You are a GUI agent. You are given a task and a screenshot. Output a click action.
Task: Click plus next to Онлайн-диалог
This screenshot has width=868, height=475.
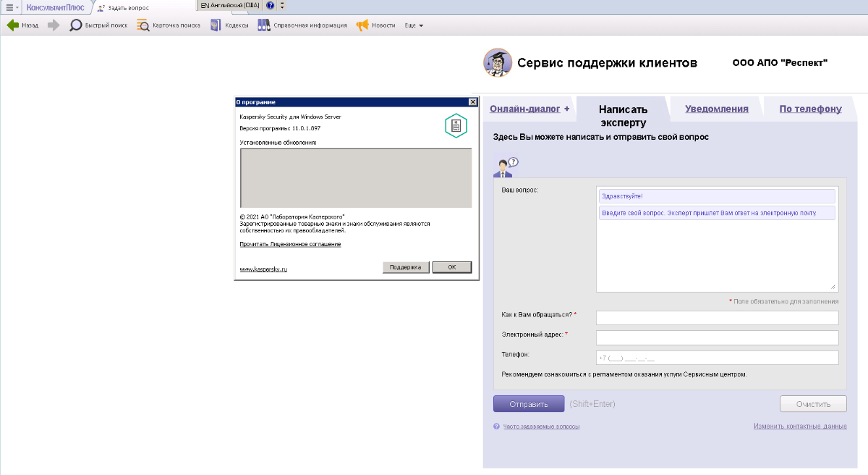tap(566, 109)
